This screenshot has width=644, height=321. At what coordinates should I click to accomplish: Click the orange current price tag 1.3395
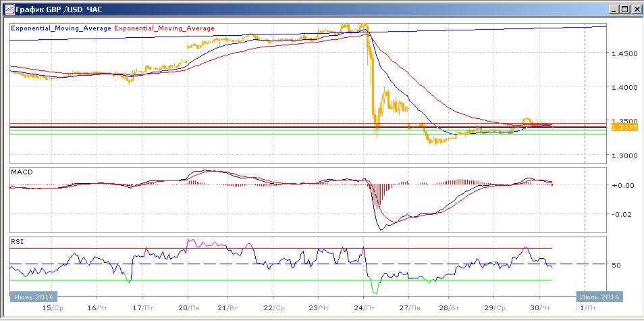(x=621, y=127)
